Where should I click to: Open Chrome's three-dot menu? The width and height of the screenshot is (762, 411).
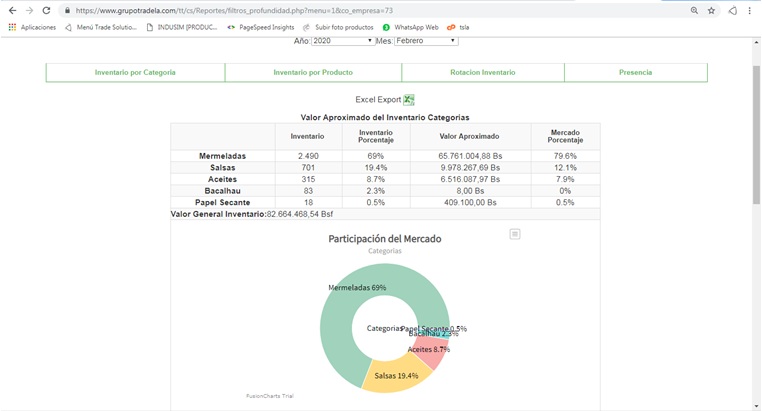[x=750, y=11]
